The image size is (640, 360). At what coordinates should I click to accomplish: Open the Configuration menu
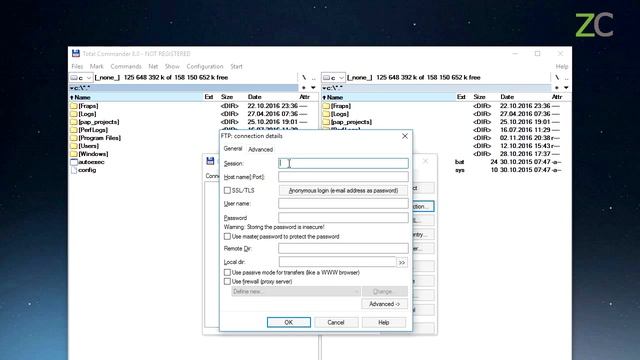(205, 66)
